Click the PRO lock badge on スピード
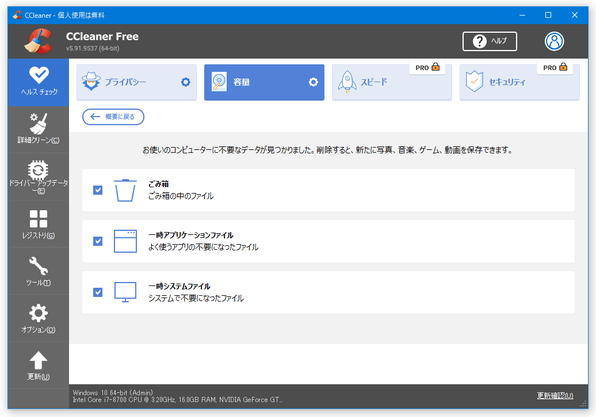The image size is (596, 417). tap(427, 67)
